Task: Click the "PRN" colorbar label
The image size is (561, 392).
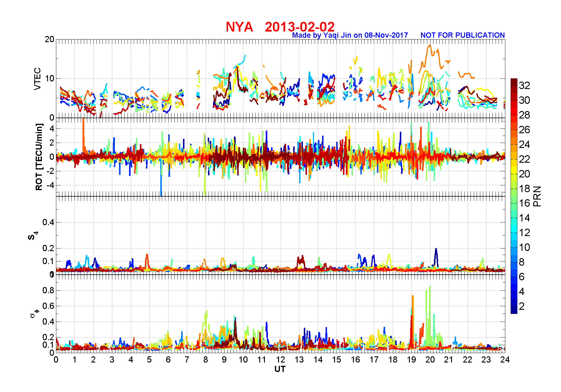Action: point(537,196)
